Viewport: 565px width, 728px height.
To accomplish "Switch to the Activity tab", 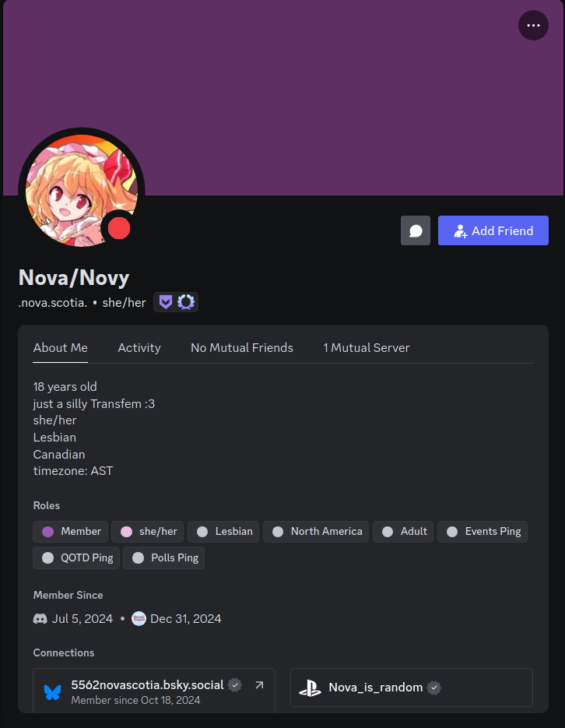I will [139, 348].
